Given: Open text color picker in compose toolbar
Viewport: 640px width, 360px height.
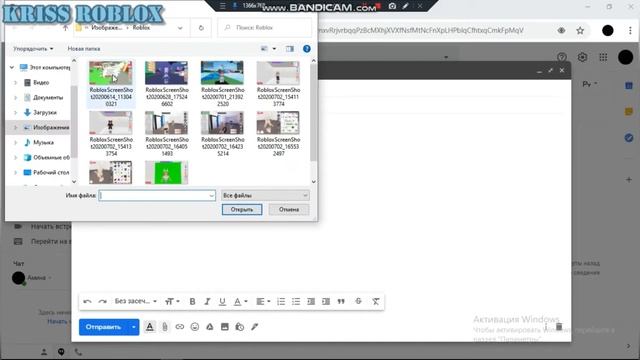Looking at the screenshot, I should point(240,302).
